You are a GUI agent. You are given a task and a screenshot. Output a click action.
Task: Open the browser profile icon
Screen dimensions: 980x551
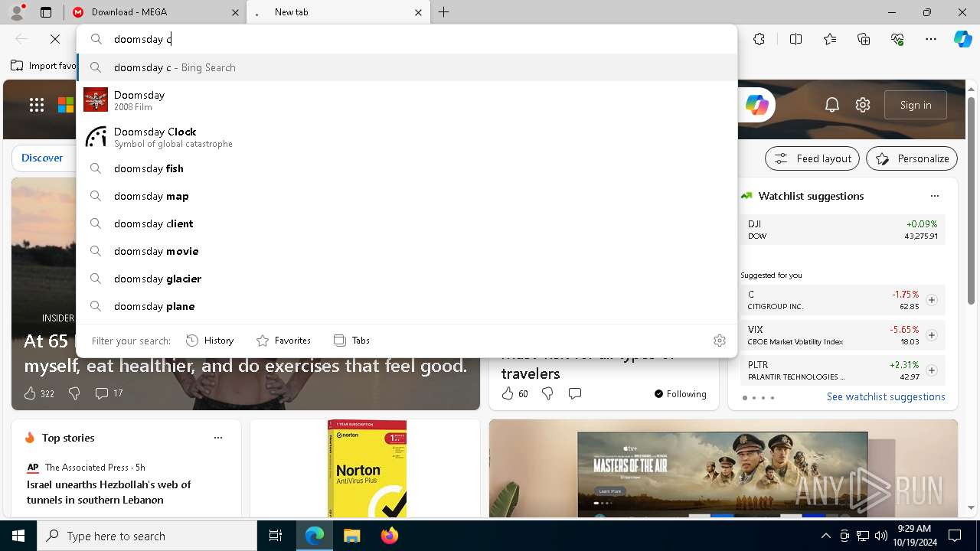coord(17,11)
